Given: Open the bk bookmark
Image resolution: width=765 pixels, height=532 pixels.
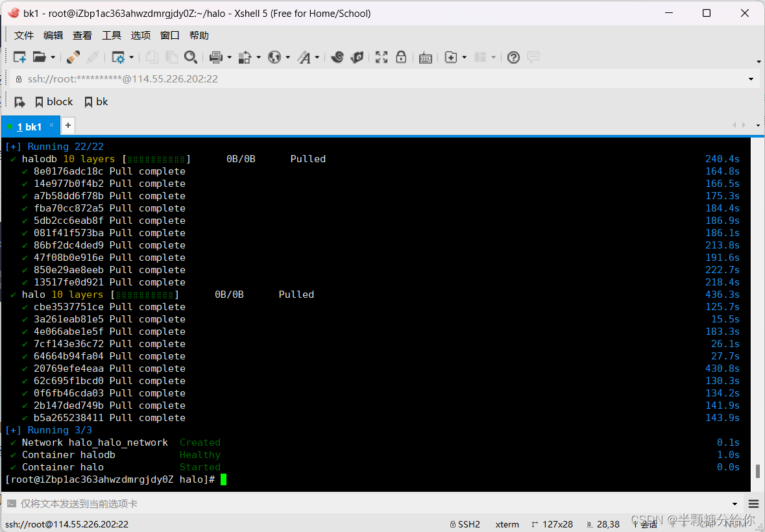Looking at the screenshot, I should [x=96, y=101].
